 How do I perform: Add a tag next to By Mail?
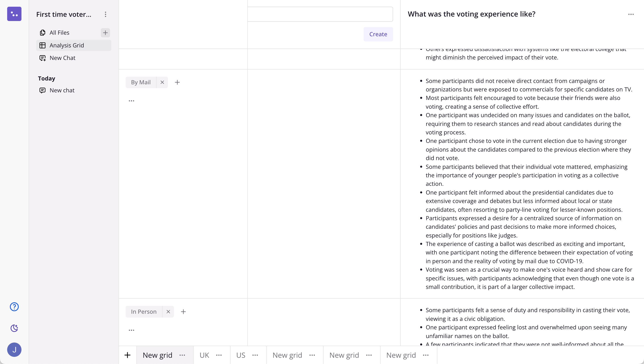point(177,82)
